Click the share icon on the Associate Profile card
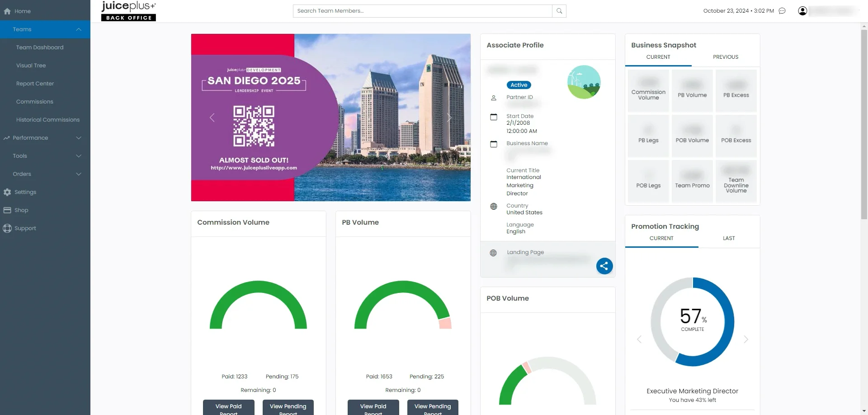 pos(604,266)
